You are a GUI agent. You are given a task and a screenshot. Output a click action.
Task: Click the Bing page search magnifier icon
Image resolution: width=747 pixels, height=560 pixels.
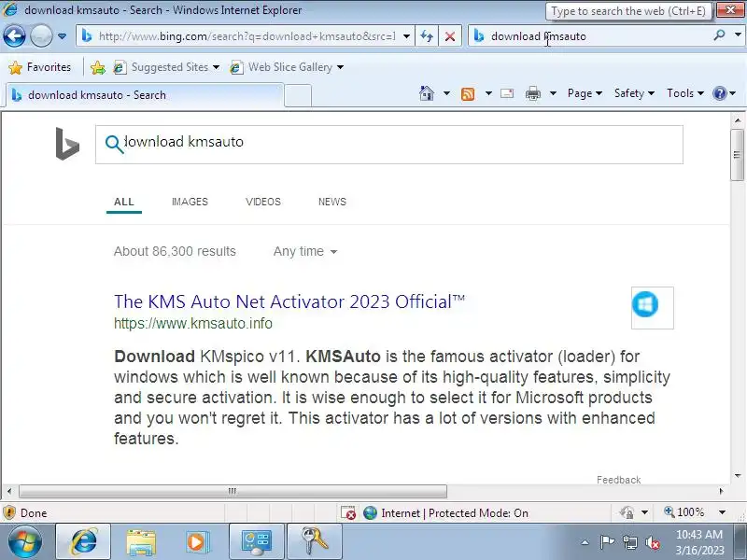point(114,144)
